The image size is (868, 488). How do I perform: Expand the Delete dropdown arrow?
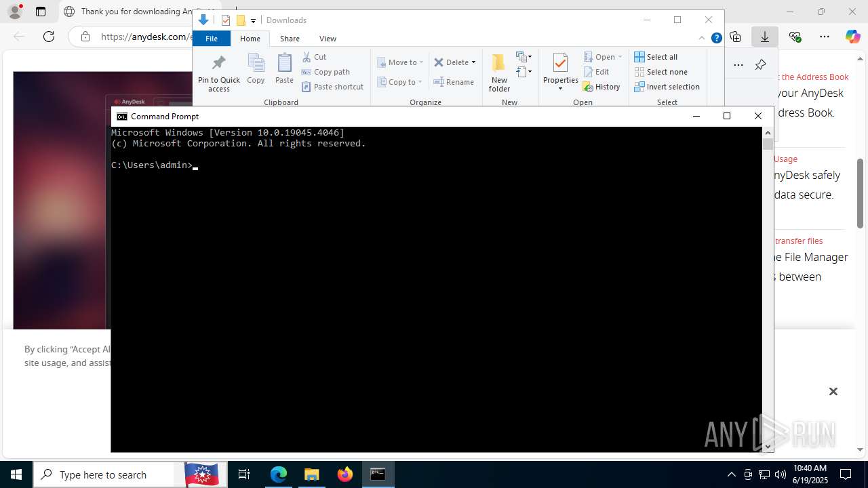[x=473, y=62]
